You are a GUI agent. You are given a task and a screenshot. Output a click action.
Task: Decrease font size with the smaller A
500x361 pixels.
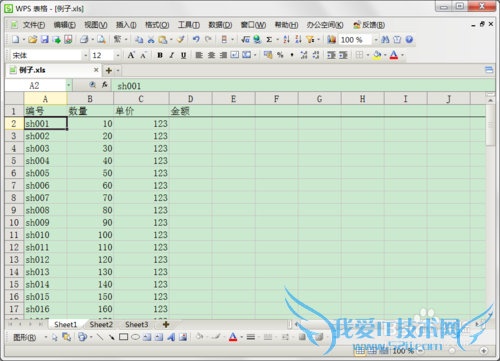coord(143,55)
